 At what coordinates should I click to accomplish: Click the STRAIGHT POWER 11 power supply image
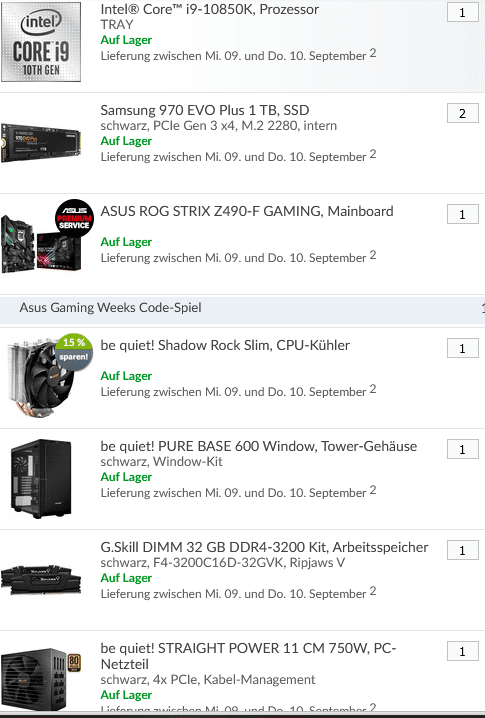click(x=41, y=679)
